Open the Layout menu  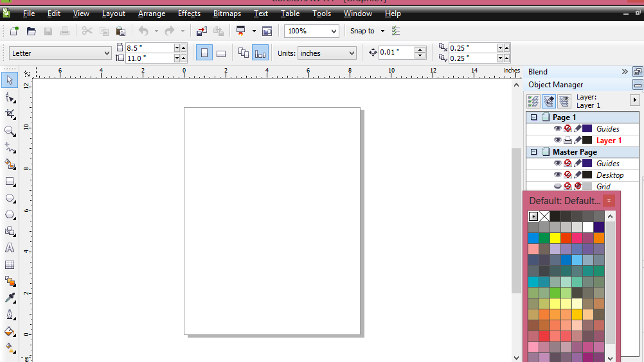coord(114,13)
